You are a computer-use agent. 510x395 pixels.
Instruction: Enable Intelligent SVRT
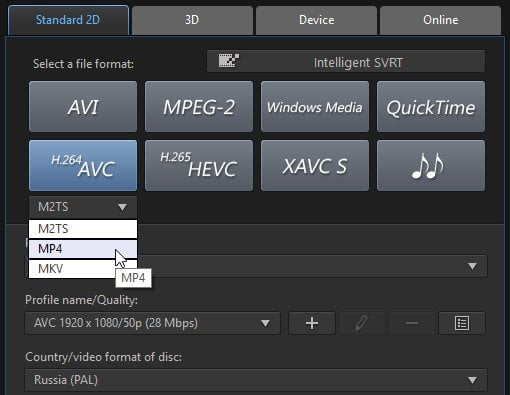346,61
